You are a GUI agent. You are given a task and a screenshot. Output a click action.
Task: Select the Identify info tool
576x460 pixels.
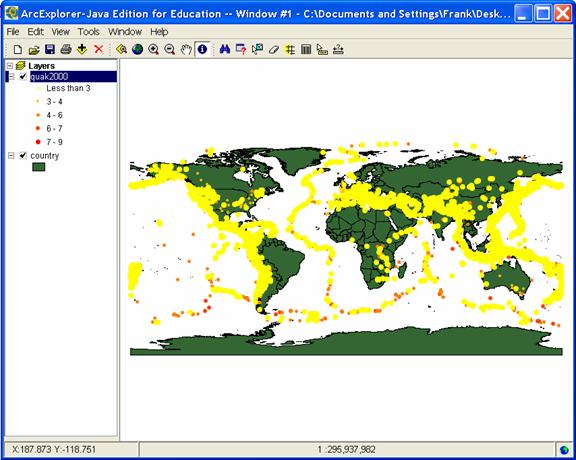tap(202, 49)
